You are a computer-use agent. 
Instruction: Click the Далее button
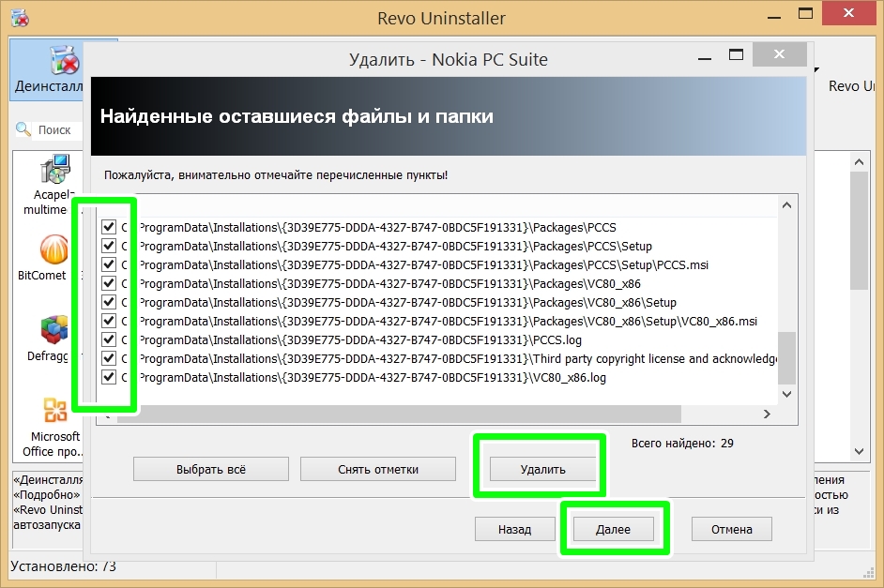pos(613,529)
